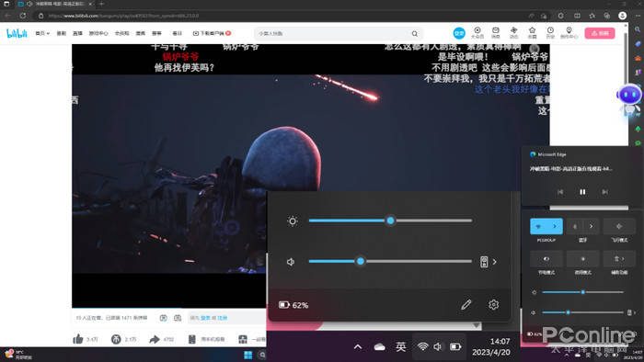Pause playback in the Microsoft Edge media card

(582, 192)
